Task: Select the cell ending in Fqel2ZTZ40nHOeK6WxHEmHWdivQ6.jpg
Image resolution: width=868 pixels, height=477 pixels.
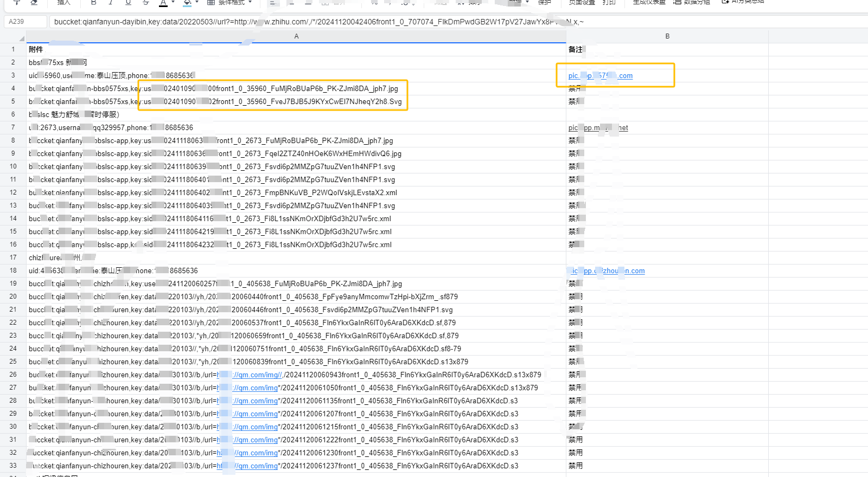Action: pyautogui.click(x=296, y=153)
